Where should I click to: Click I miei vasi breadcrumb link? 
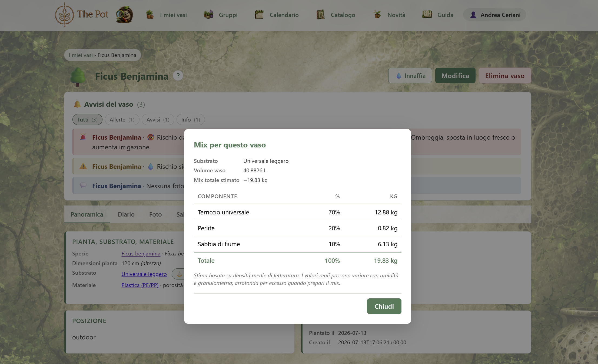(x=81, y=55)
